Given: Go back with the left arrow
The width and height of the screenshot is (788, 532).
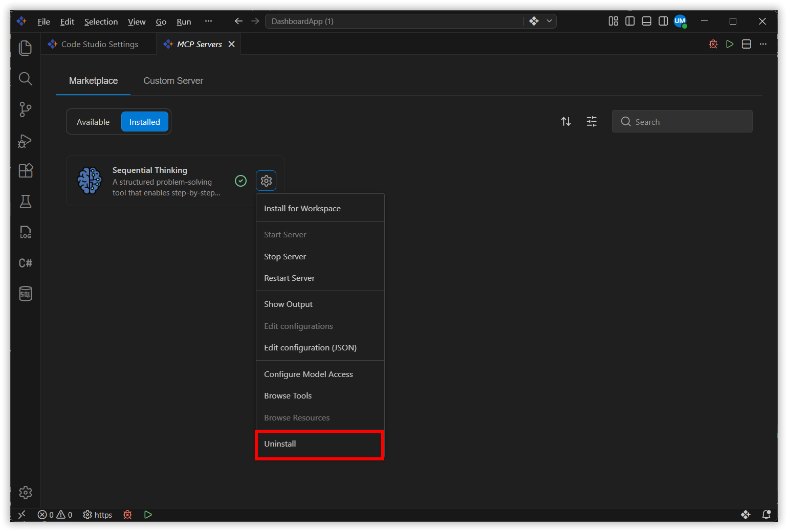Looking at the screenshot, I should coord(238,21).
